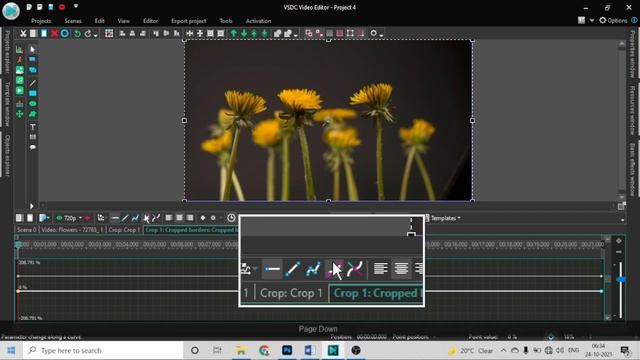Click the Add audio icon
Screen dimensions: 640x360
point(19,80)
